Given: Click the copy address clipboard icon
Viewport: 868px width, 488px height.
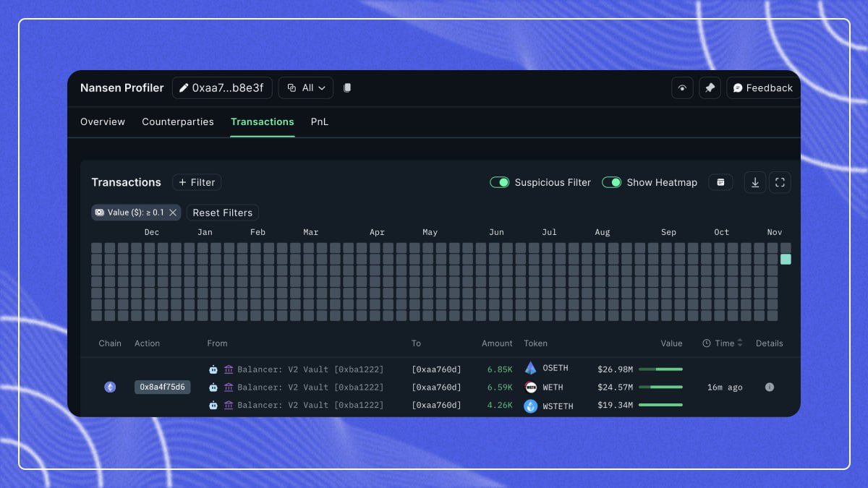Looking at the screenshot, I should (x=346, y=87).
